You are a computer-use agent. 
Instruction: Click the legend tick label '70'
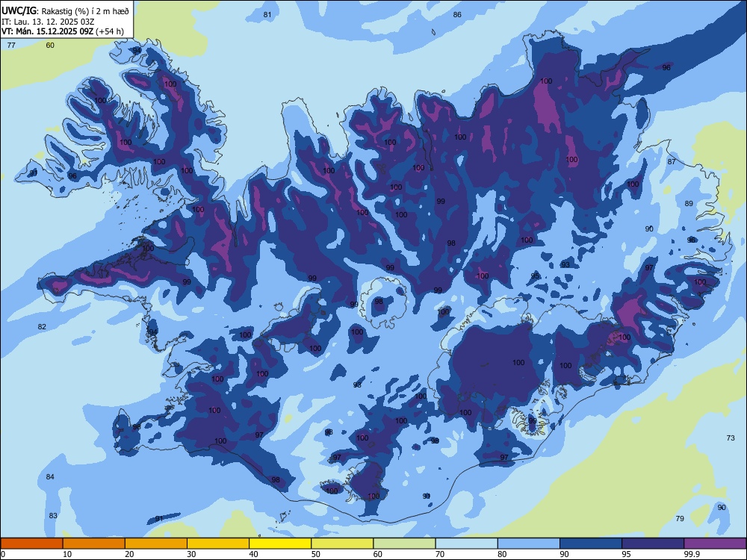click(x=440, y=554)
